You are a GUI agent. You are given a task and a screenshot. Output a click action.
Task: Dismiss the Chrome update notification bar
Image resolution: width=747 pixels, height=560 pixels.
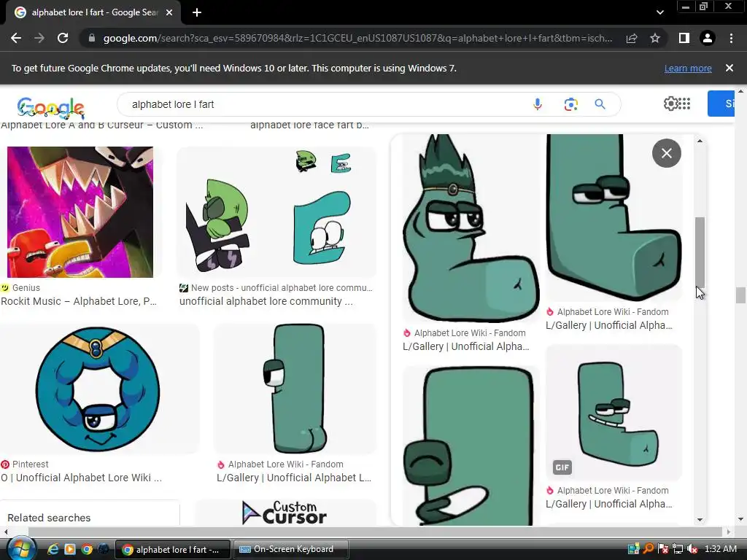pyautogui.click(x=729, y=68)
